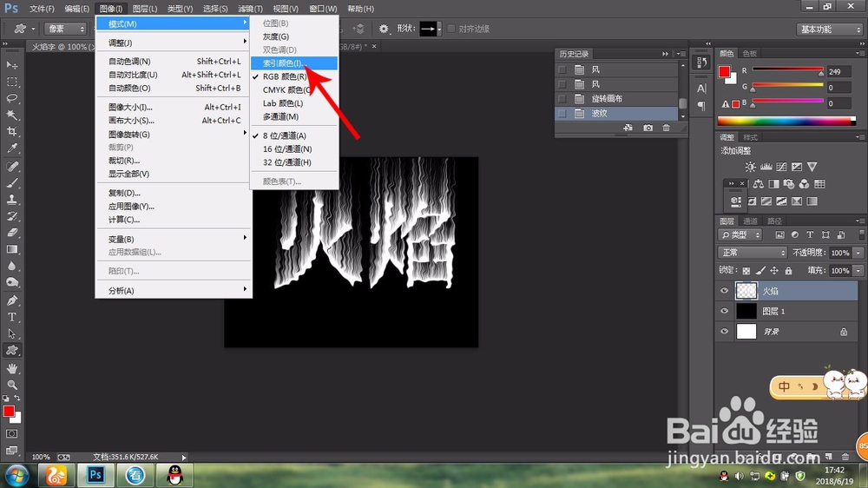Toggle history brush source for 旋转画布
The height and width of the screenshot is (488, 868).
click(562, 99)
